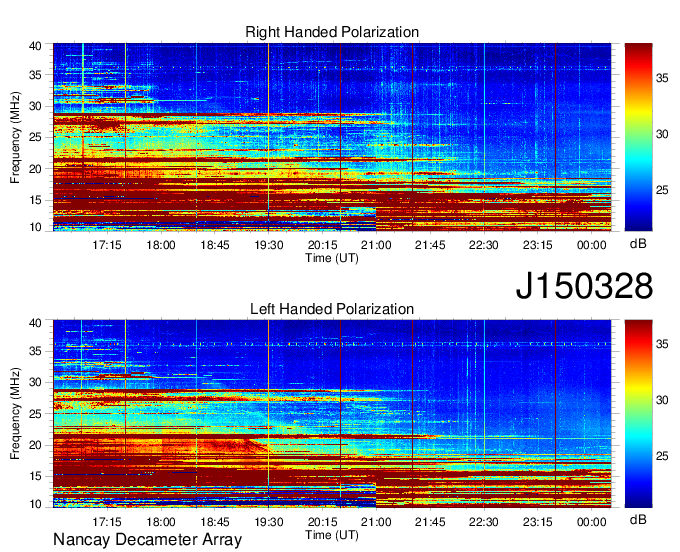Click the 17:15 time tick of Left Handed plot
This screenshot has width=680, height=552.
tap(107, 522)
